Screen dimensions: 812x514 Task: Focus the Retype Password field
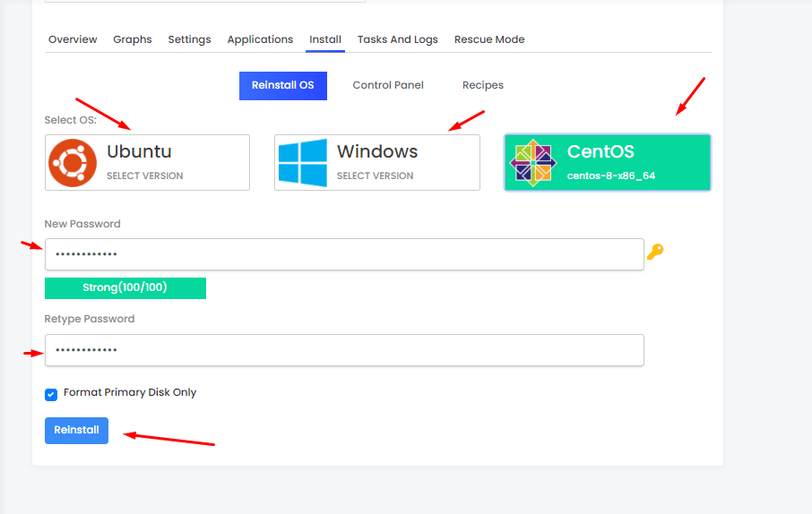click(344, 350)
